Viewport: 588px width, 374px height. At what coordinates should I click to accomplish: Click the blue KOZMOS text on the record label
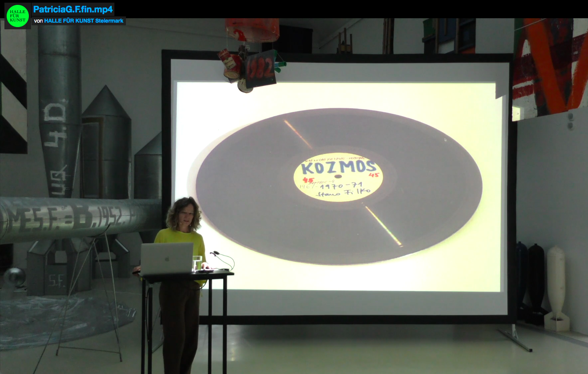tap(339, 168)
